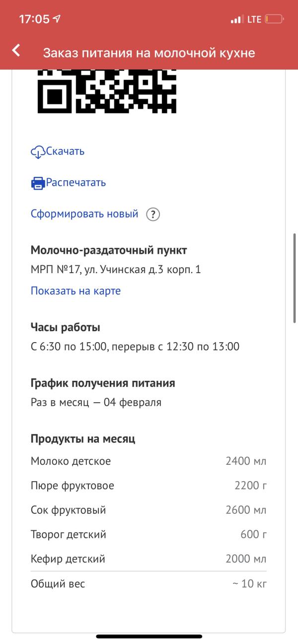Tap the location arrow in status bar
Image resolution: width=298 pixels, height=644 pixels.
[x=57, y=19]
